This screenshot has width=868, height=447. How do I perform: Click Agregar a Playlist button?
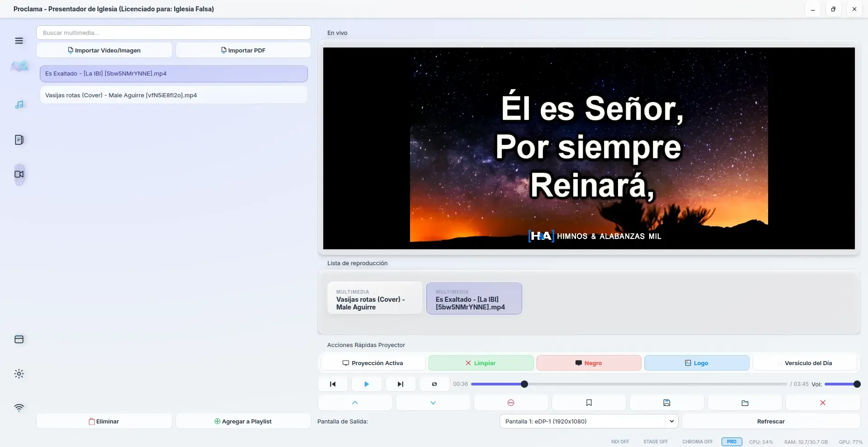(x=243, y=421)
